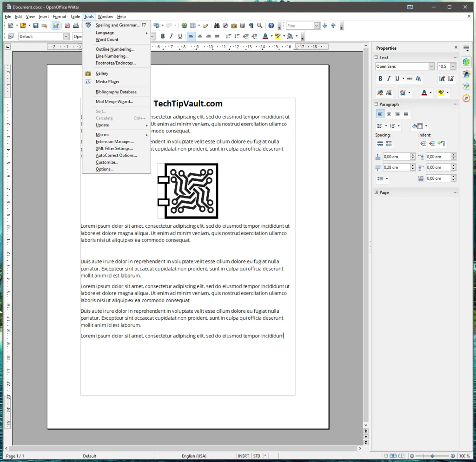
Task: Click Increase Indent icon in formatting toolbar
Action: [254, 36]
